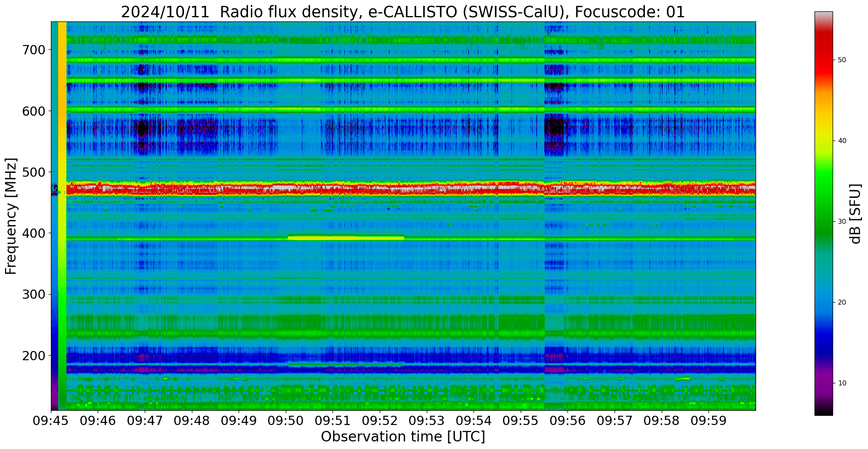Click the 700 frequency tick label
The width and height of the screenshot is (868, 449).
(x=33, y=50)
